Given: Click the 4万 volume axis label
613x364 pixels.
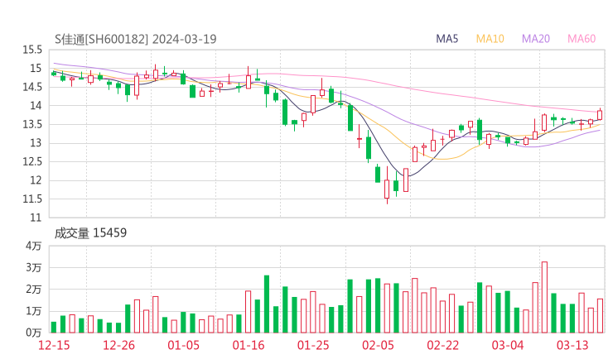Looking at the screenshot, I should 34,246.
